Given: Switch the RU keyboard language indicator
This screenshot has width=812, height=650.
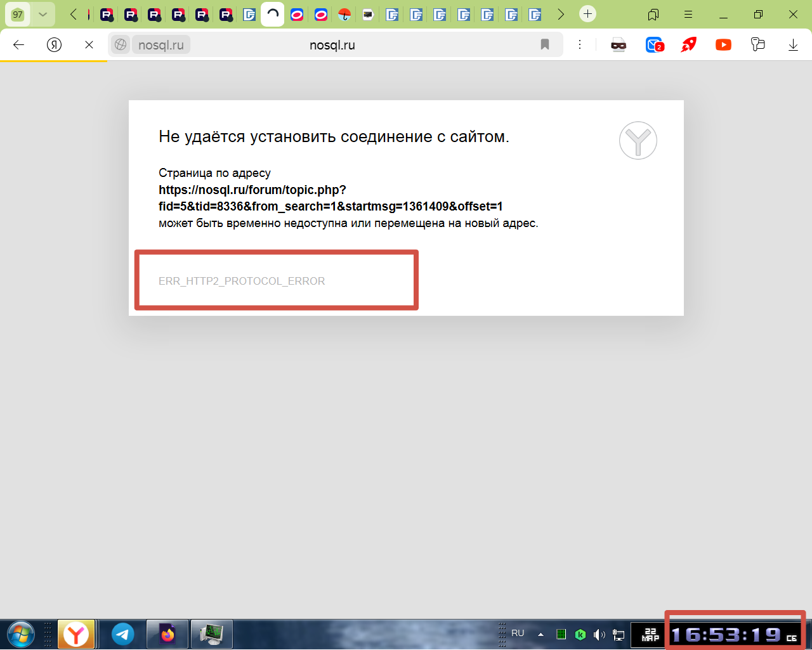Looking at the screenshot, I should 518,633.
